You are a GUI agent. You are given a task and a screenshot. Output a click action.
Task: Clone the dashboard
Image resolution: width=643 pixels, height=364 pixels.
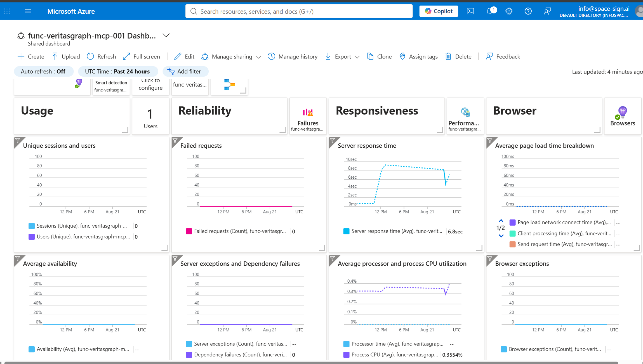380,56
